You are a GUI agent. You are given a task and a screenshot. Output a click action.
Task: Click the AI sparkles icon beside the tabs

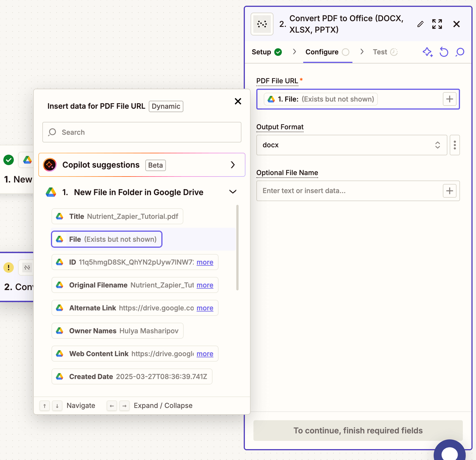tap(427, 52)
